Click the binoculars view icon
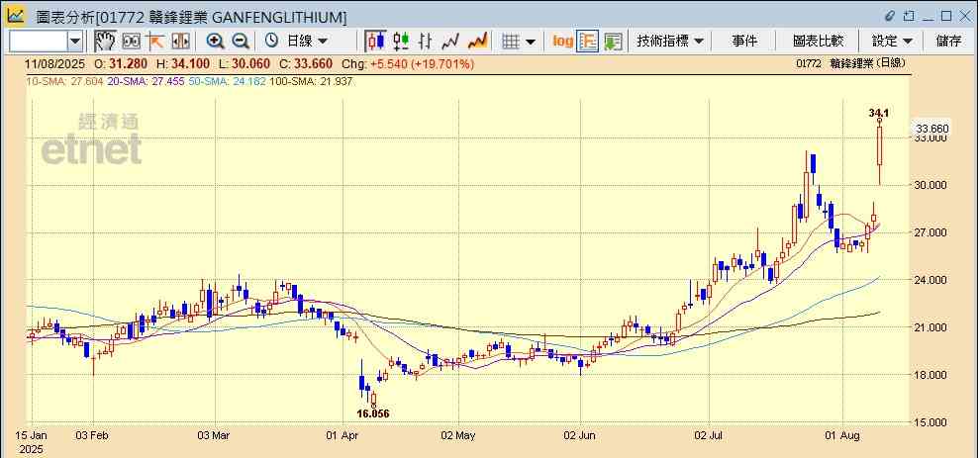The height and width of the screenshot is (458, 980). (131, 42)
